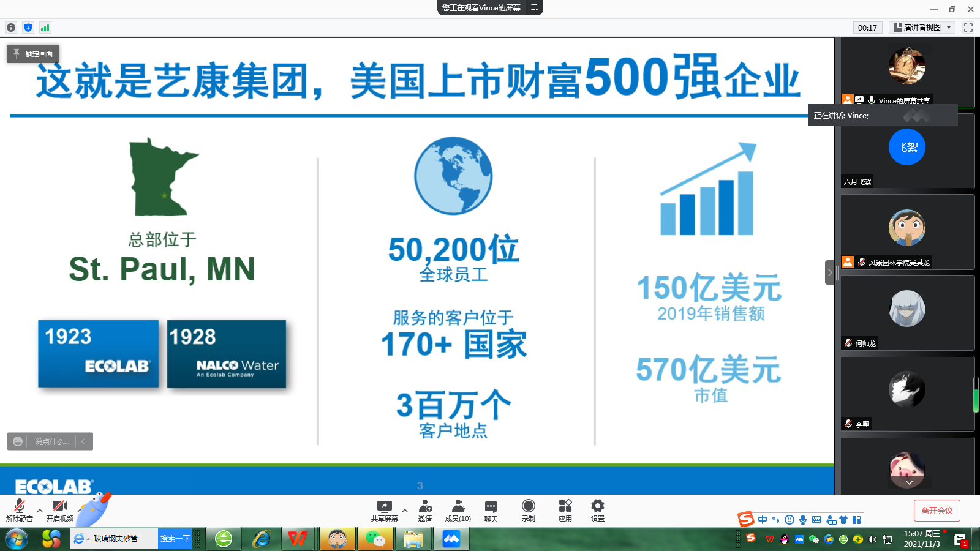
Task: Open network connection tray icon
Action: point(888,539)
